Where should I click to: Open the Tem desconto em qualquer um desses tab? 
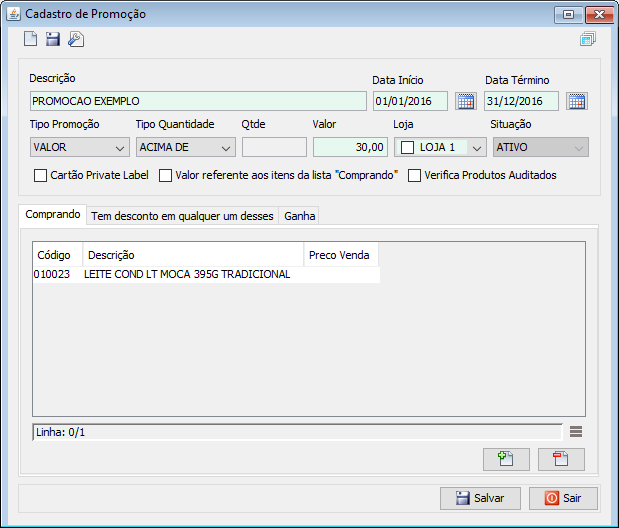click(181, 216)
